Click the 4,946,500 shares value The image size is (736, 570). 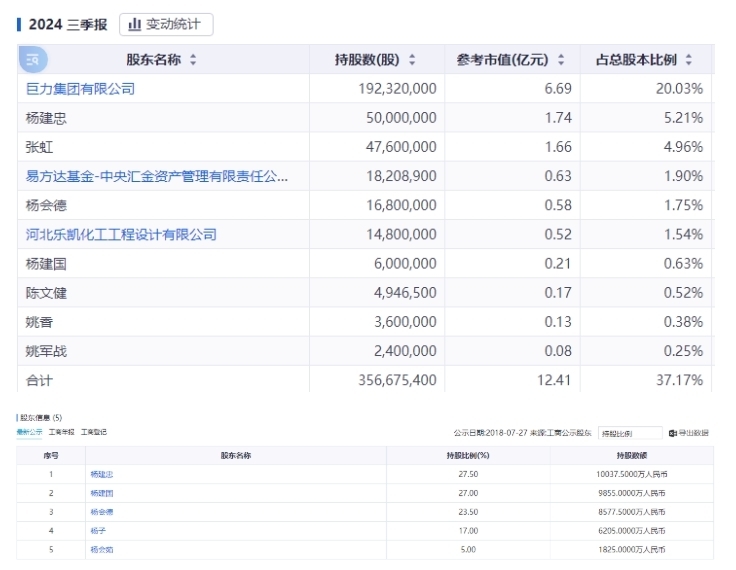[x=405, y=293]
